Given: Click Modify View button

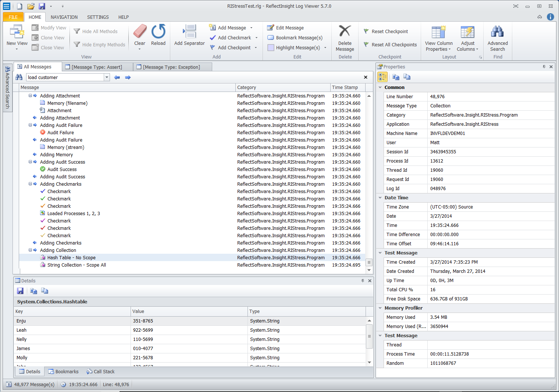Looking at the screenshot, I should [x=49, y=28].
